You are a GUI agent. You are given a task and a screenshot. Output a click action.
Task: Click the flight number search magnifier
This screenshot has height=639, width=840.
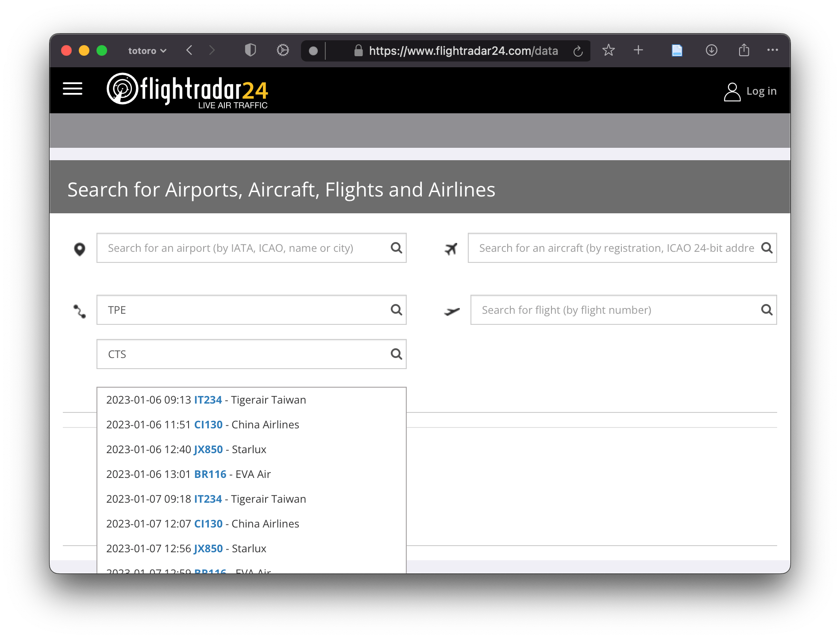click(x=767, y=310)
